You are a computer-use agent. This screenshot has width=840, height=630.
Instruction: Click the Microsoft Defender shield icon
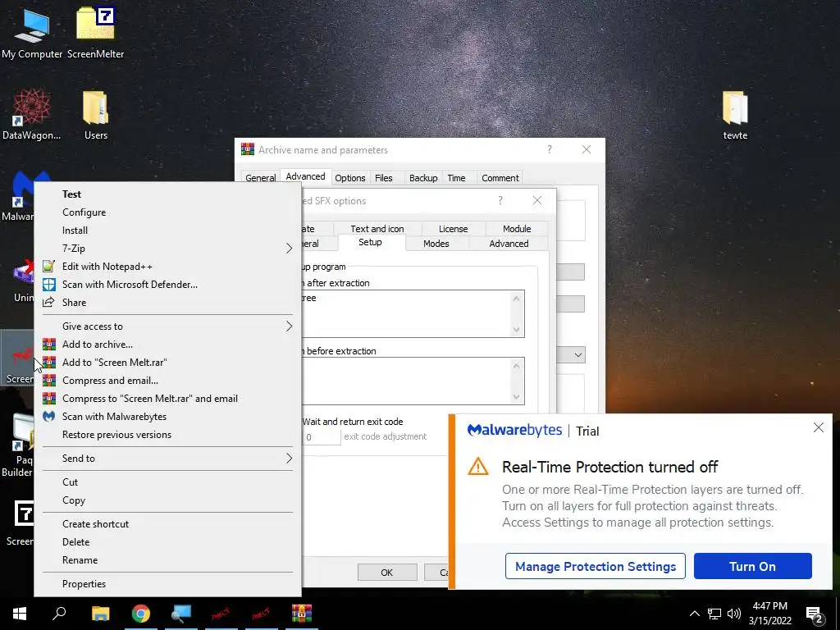48,285
